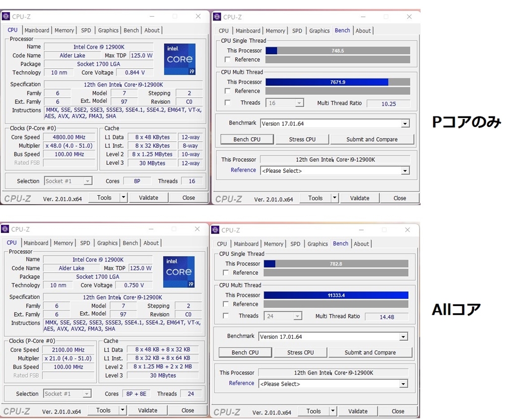Switch to the CPU tab in the 748.5-score Bench window
The image size is (516, 420).
(223, 31)
